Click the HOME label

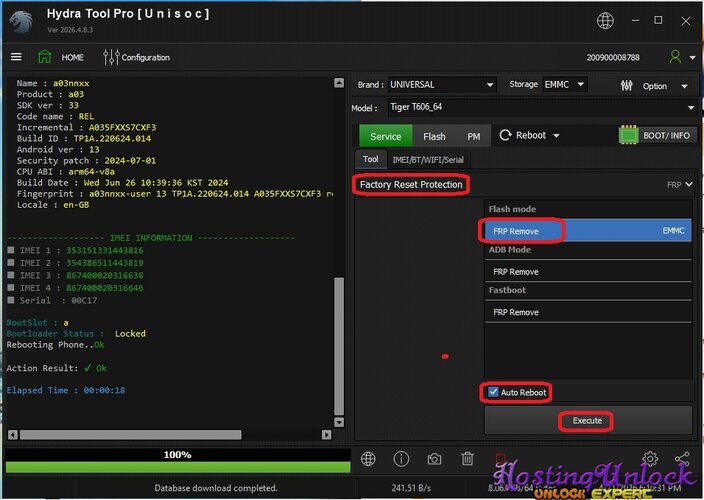pyautogui.click(x=72, y=57)
